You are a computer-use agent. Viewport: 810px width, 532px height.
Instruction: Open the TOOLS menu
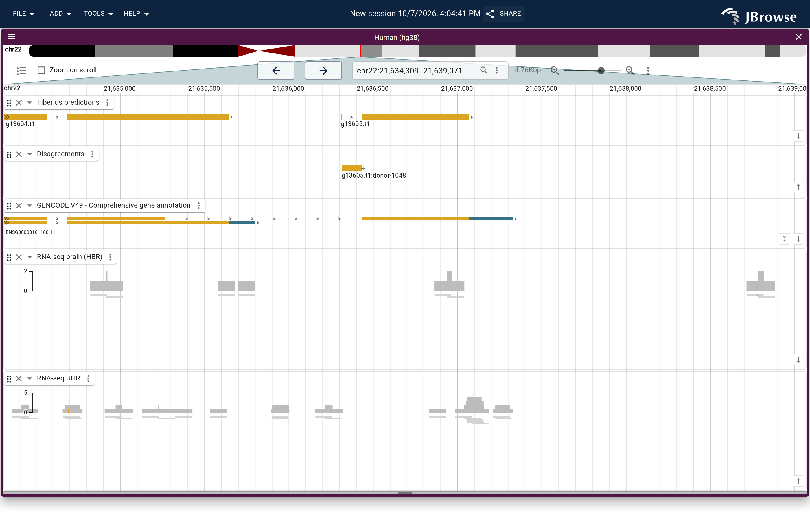pyautogui.click(x=98, y=14)
